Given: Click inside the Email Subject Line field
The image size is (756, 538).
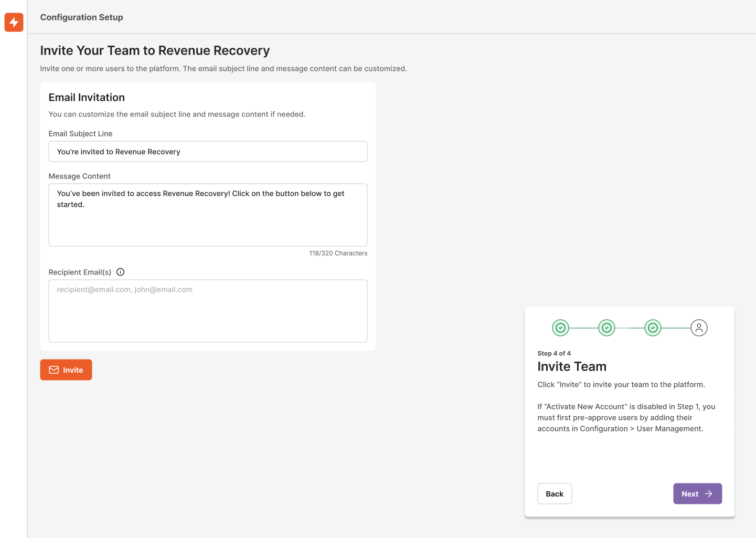Looking at the screenshot, I should (208, 151).
